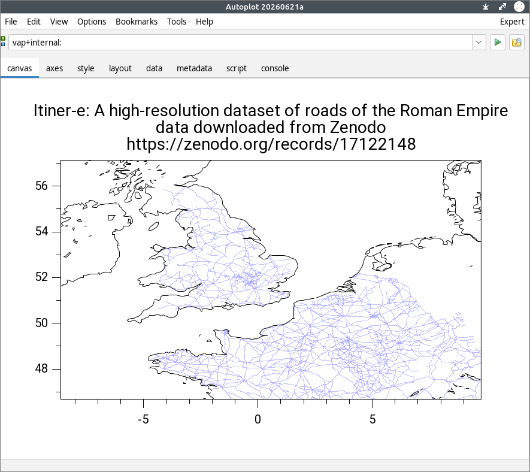Click the green play Go button
This screenshot has height=472, width=530.
498,42
